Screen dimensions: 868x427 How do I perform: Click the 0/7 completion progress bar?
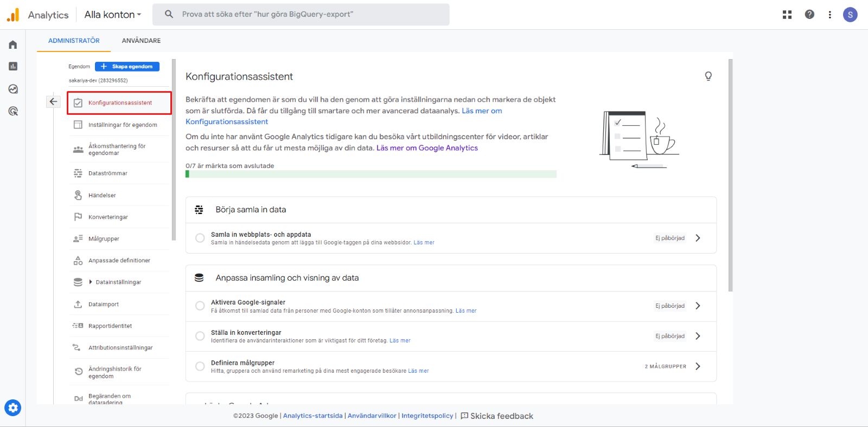[x=371, y=174]
